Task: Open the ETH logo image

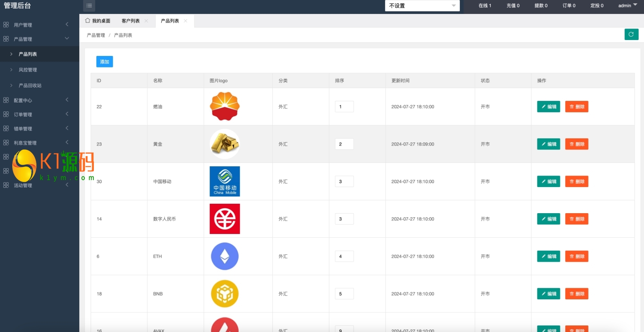Action: point(225,256)
